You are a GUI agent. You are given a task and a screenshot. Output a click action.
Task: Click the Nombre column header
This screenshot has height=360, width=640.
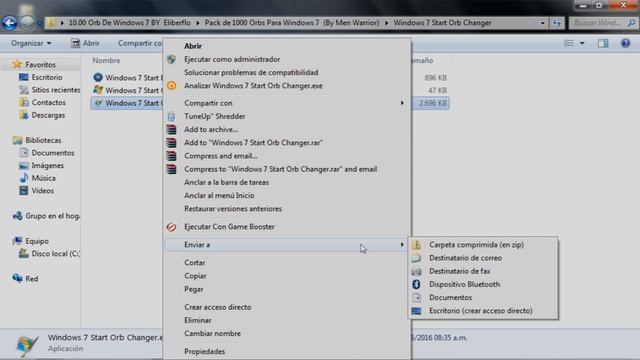point(106,60)
